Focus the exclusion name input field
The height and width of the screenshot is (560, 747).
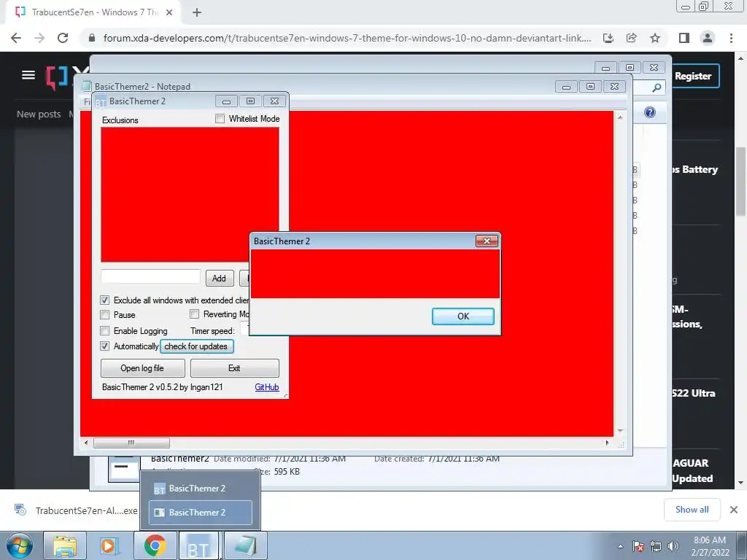(x=150, y=276)
